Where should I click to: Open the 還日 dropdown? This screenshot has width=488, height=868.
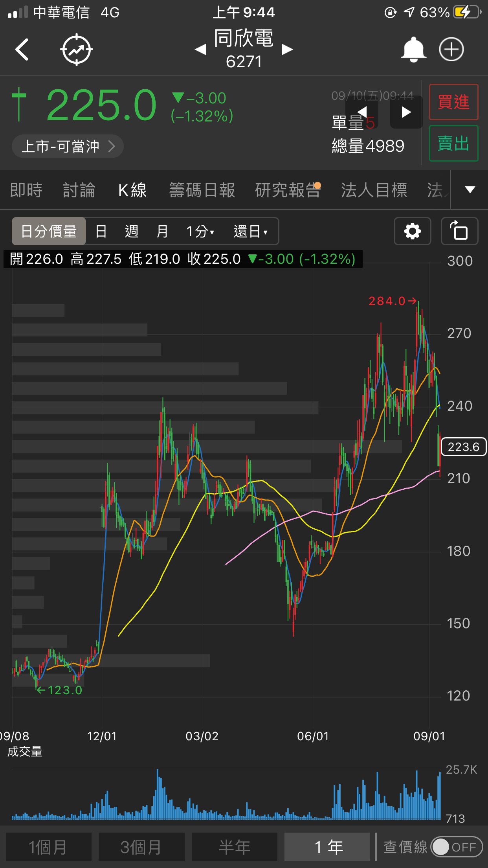click(x=250, y=231)
